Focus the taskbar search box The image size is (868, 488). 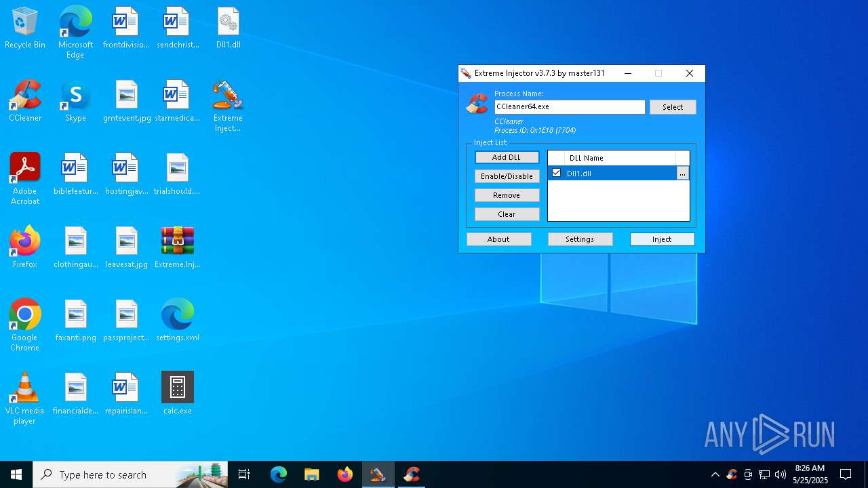(x=132, y=474)
